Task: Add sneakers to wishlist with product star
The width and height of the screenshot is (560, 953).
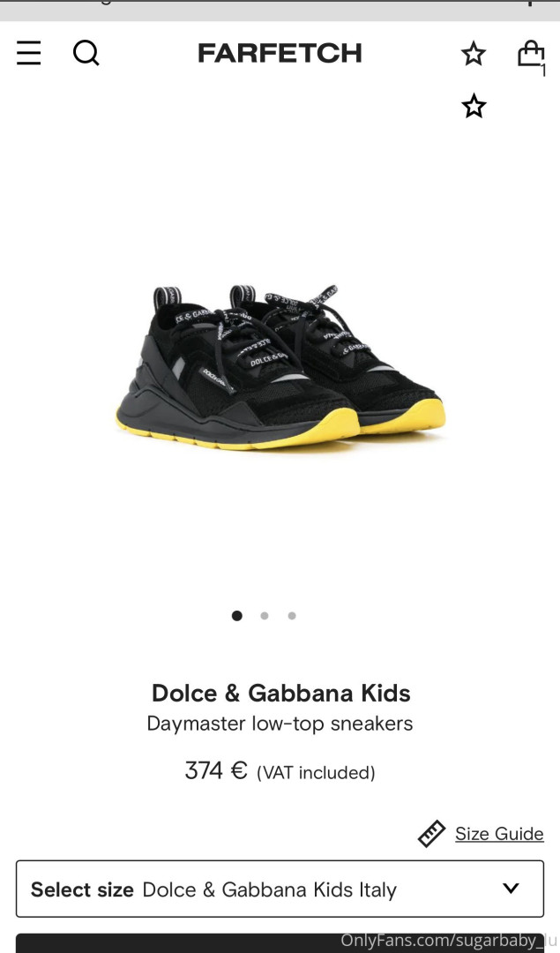Action: pos(474,107)
